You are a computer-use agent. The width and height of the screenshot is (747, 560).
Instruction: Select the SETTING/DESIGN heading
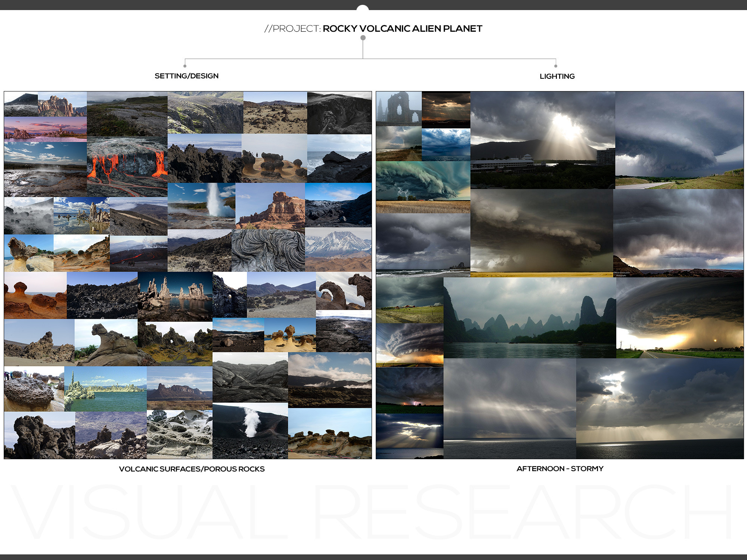[186, 76]
